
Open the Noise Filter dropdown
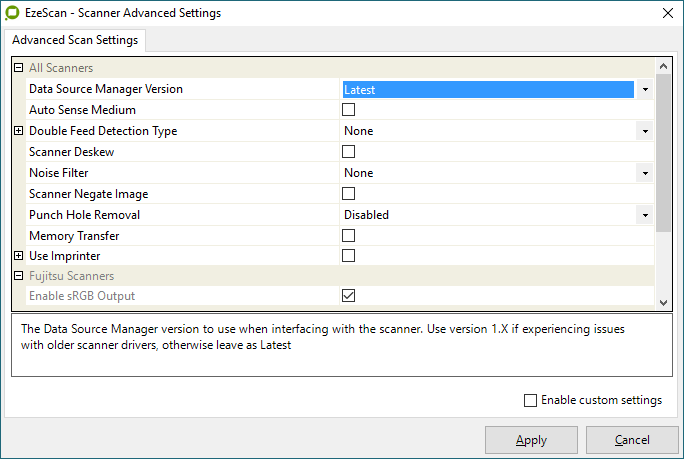(x=645, y=173)
